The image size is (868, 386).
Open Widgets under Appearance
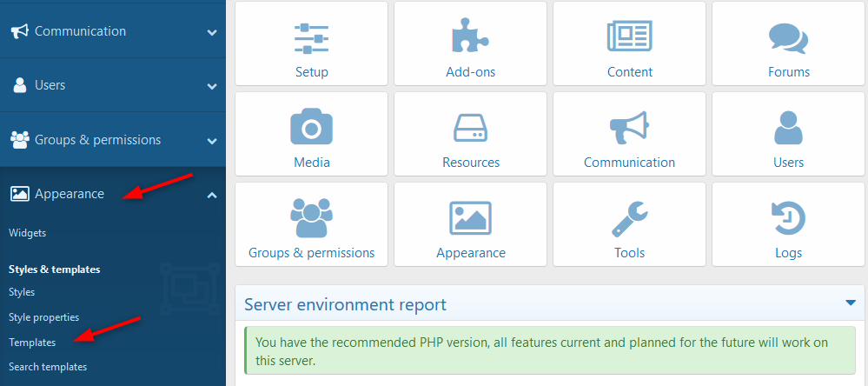[27, 233]
